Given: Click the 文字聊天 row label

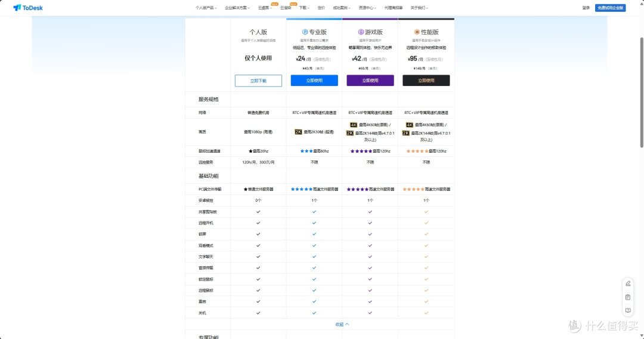Looking at the screenshot, I should pos(206,257).
